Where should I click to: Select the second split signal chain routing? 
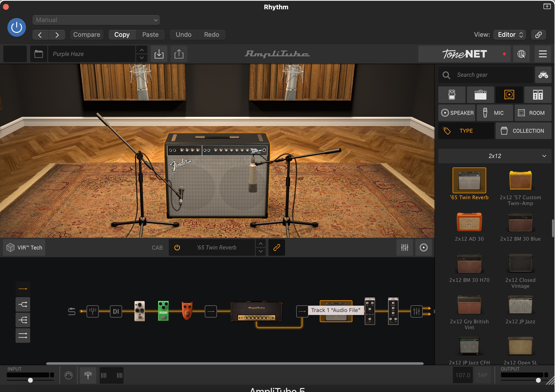(23, 304)
